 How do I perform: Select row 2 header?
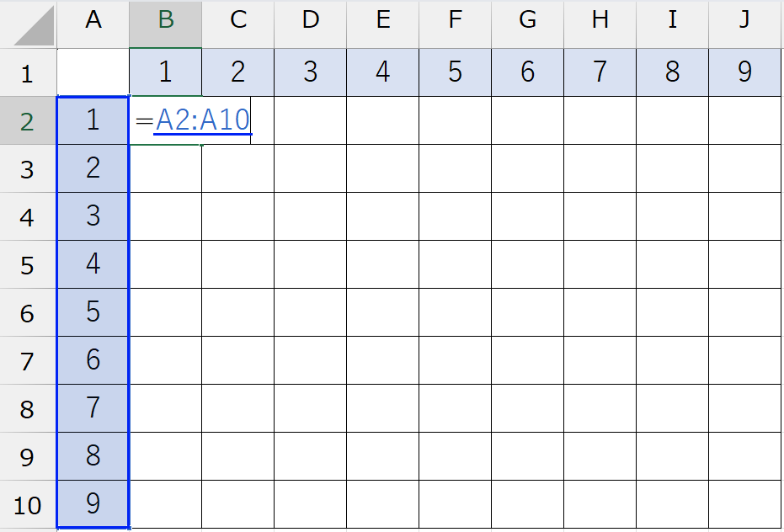click(x=28, y=121)
